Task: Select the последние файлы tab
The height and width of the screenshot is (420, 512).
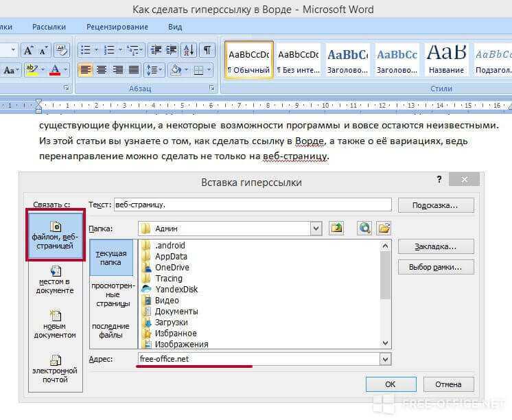Action: coord(110,331)
